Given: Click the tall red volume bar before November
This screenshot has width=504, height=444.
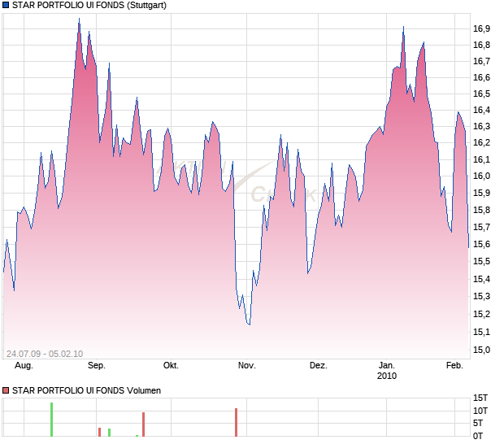Looking at the screenshot, I should (236, 423).
